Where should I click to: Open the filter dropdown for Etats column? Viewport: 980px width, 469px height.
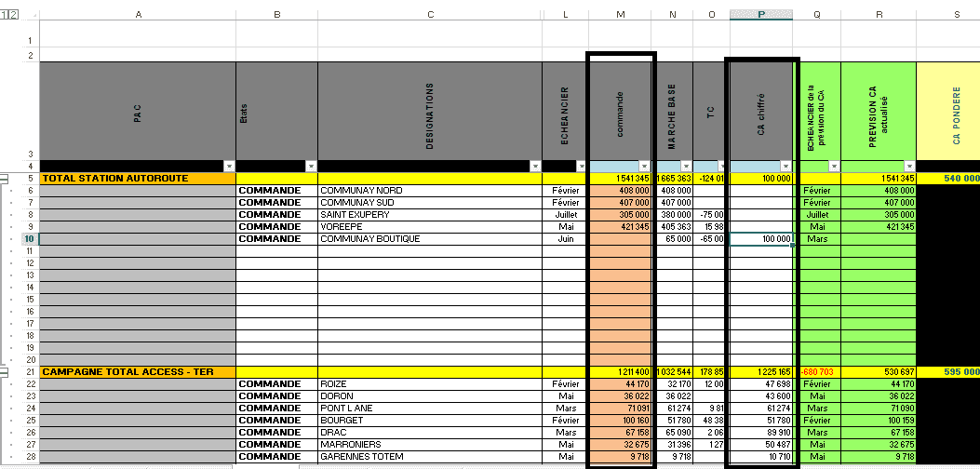pos(311,167)
